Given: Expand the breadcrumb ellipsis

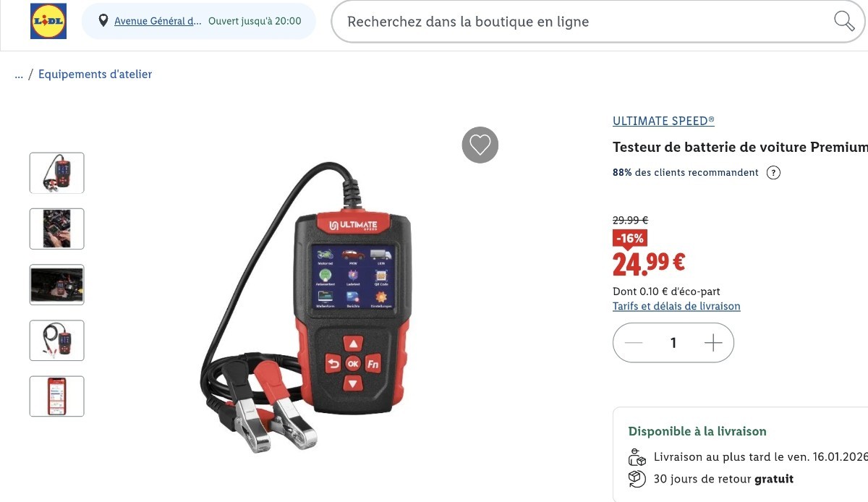Looking at the screenshot, I should click(x=19, y=75).
